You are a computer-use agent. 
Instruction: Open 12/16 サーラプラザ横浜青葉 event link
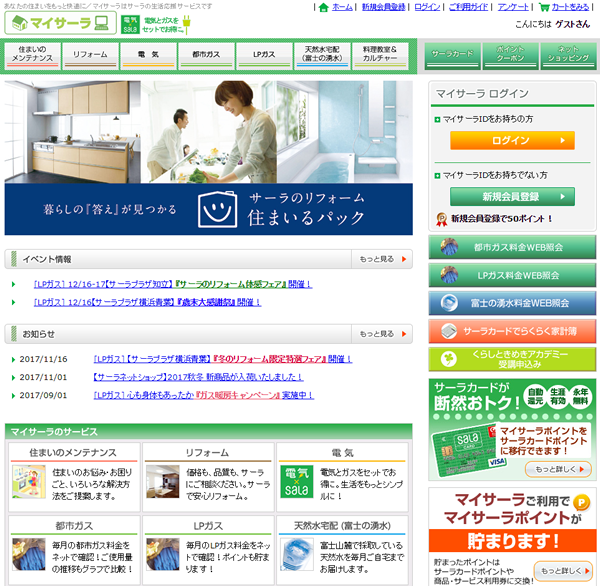pyautogui.click(x=147, y=302)
